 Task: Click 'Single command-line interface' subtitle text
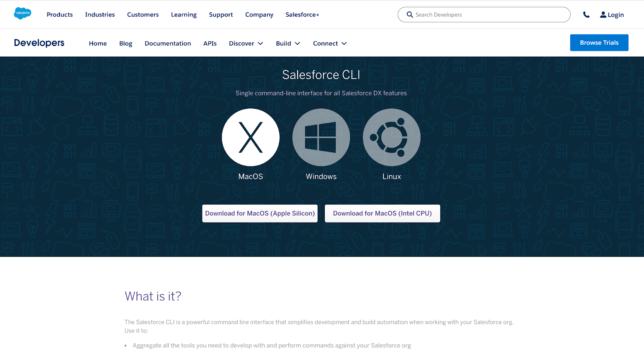pos(321,93)
